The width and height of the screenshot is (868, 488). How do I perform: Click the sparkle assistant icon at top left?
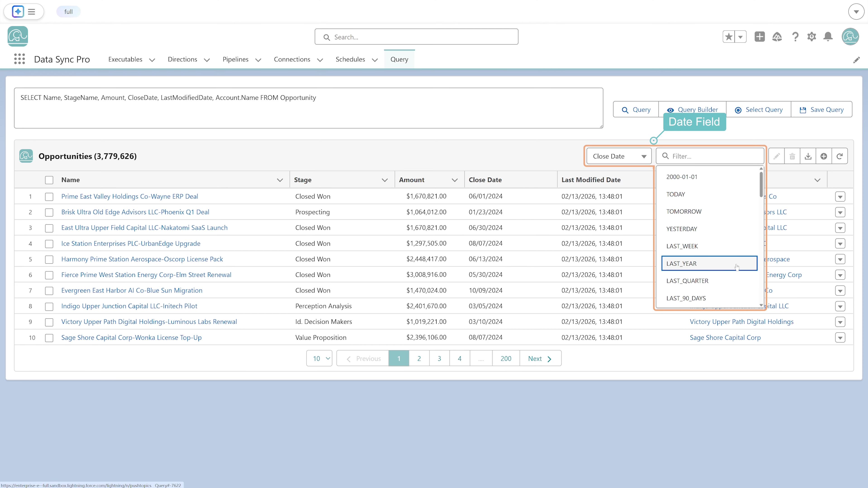pos(18,12)
